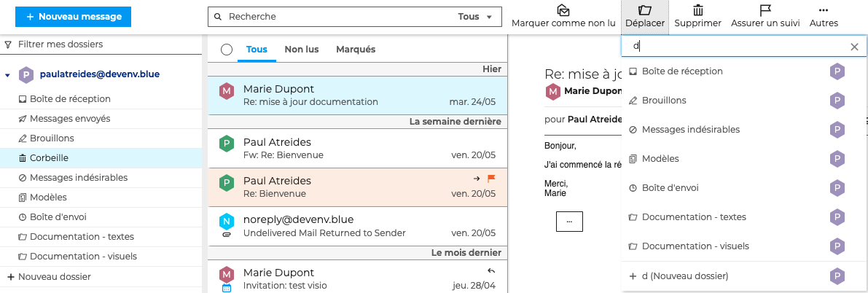Viewport: 868px width, 293px height.
Task: Select the noreply@devenv.blue message avatar
Action: point(226,221)
